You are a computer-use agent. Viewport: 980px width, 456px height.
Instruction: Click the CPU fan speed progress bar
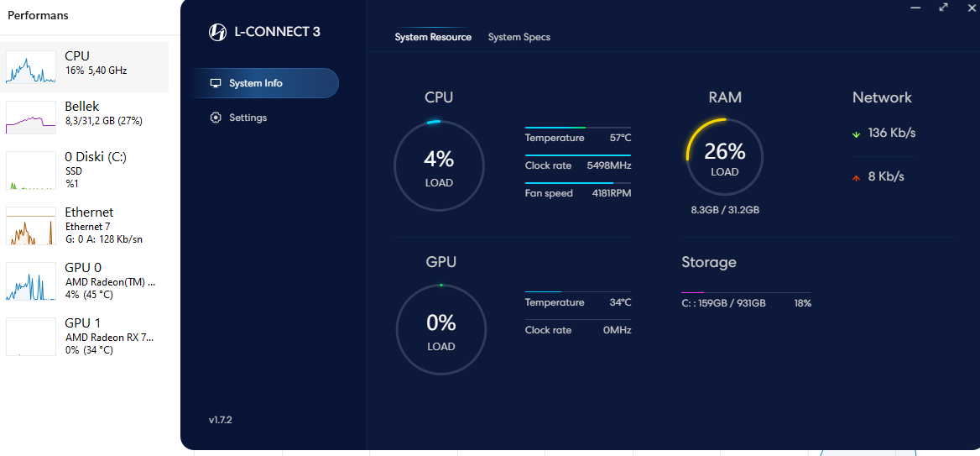pyautogui.click(x=577, y=182)
